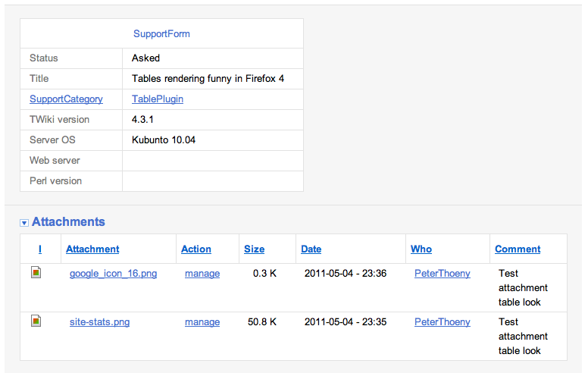Sort table by Action column header
The image size is (588, 373).
[x=196, y=249]
